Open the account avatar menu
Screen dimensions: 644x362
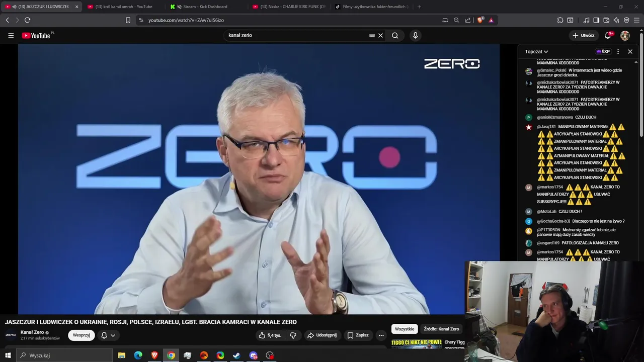625,36
